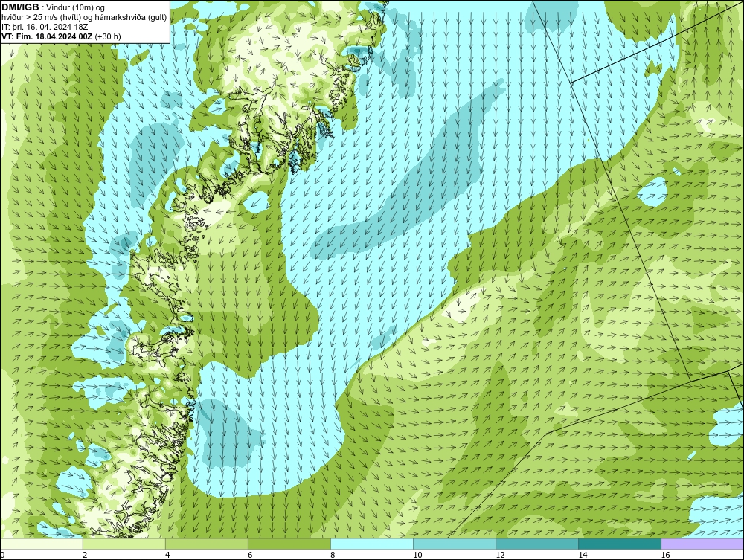Image resolution: width=744 pixels, height=560 pixels.
Task: Click the 14–16 m/s dark teal legend swatch
Action: point(619,544)
